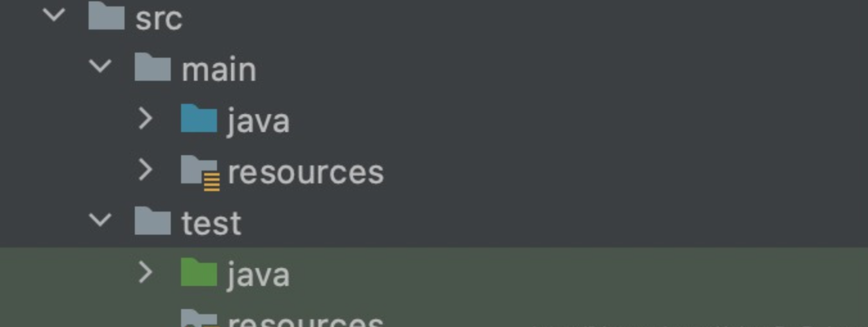
Task: Click the test folder icon
Action: (153, 222)
